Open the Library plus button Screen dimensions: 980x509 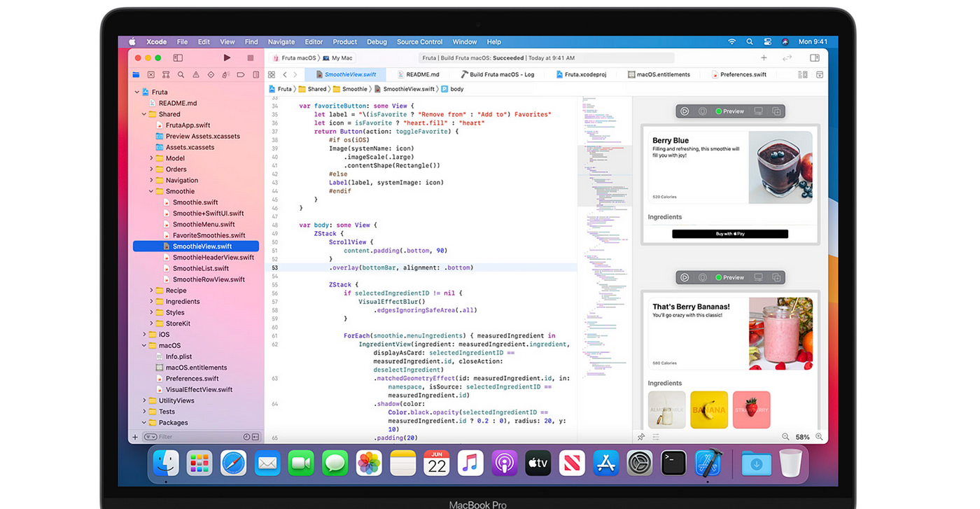point(764,58)
